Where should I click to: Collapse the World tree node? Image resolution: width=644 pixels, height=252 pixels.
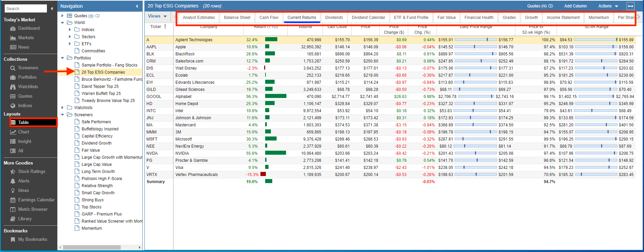tap(62, 23)
